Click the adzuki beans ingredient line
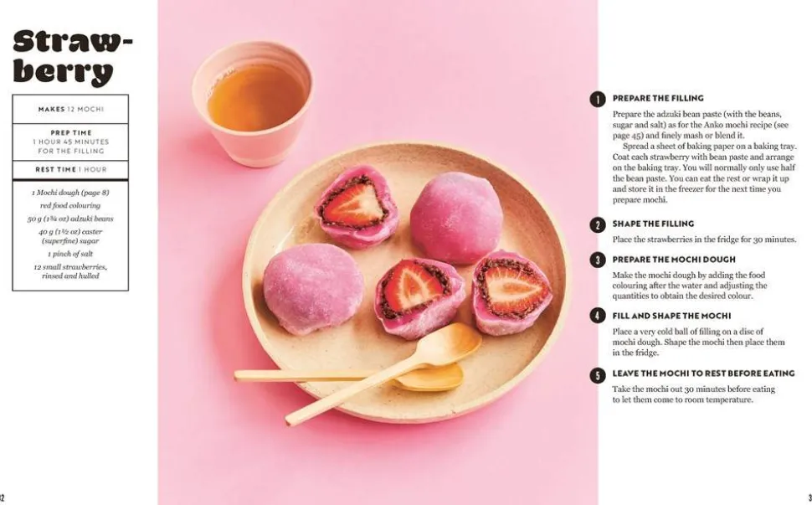 [x=70, y=219]
